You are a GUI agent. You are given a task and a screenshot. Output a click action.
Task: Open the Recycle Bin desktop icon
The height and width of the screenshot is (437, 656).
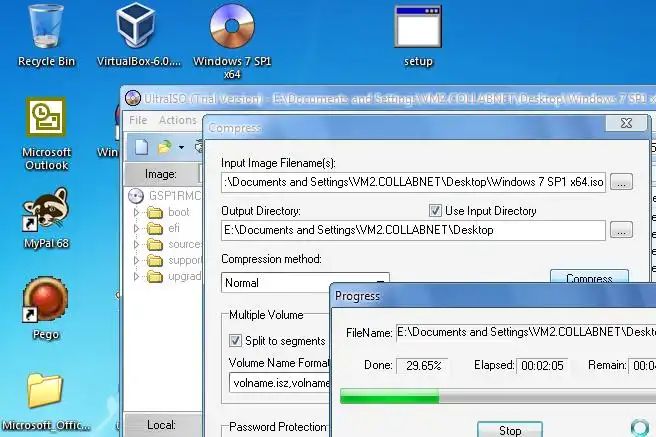point(46,35)
